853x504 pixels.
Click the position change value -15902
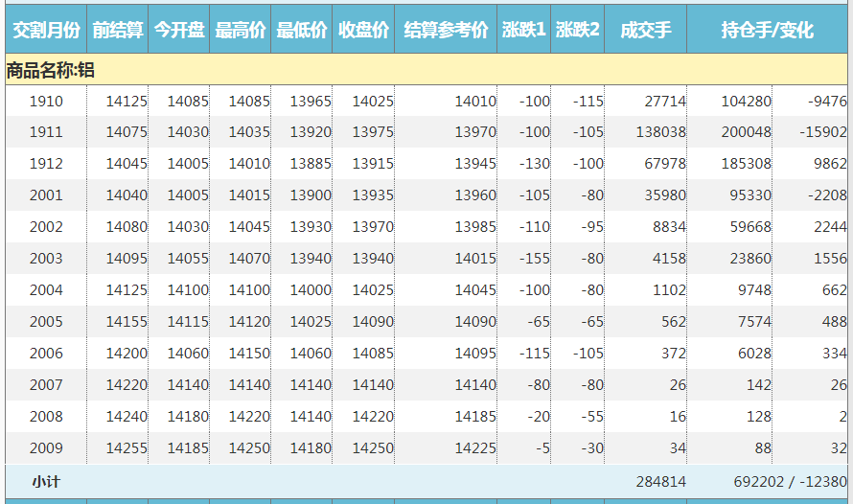822,132
